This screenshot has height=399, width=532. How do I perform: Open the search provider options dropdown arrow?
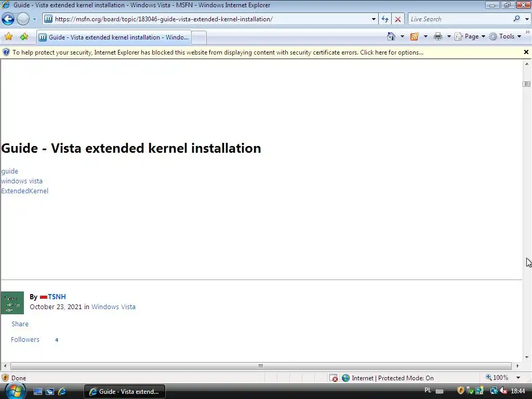[x=527, y=19]
